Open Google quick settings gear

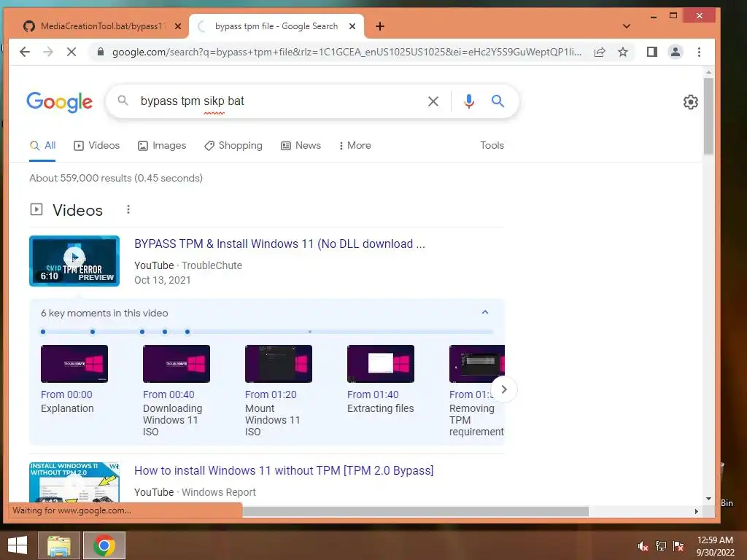click(690, 102)
